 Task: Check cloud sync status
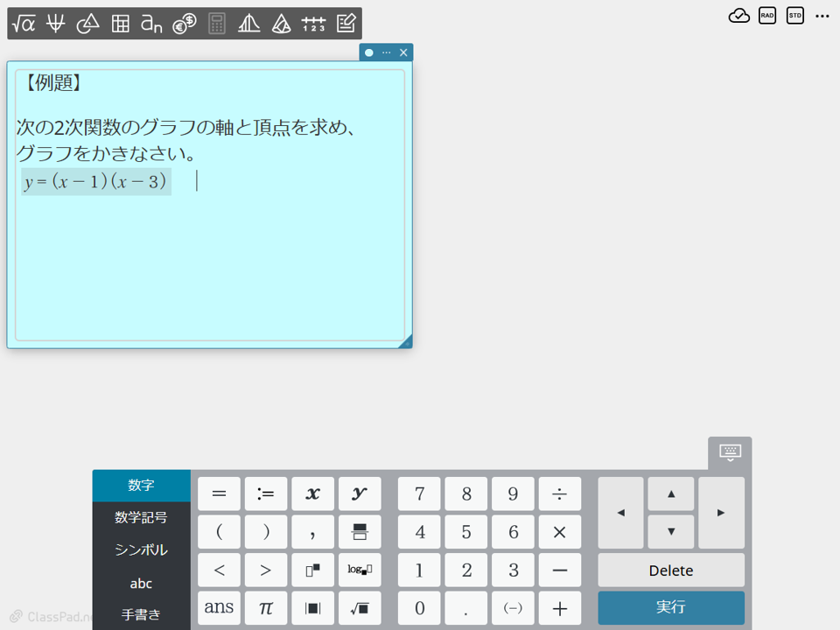738,16
